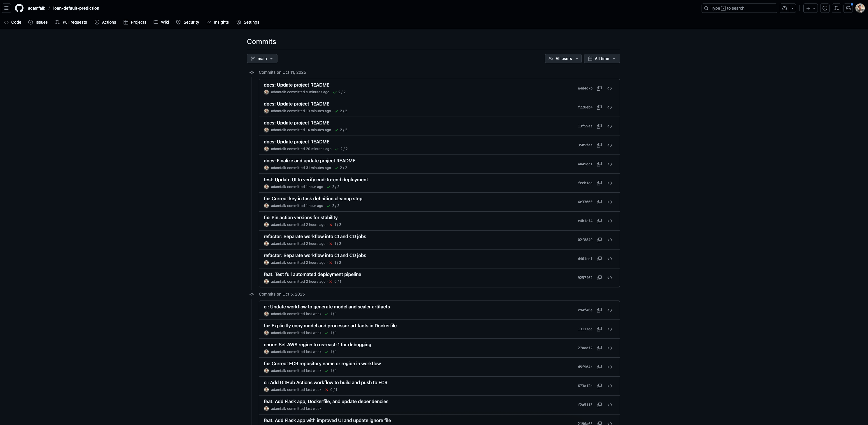
Task: Expand the All users filter
Action: point(563,59)
